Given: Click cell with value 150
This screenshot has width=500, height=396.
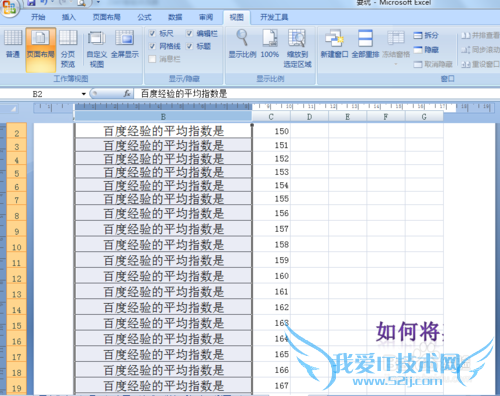Looking at the screenshot, I should tap(271, 131).
